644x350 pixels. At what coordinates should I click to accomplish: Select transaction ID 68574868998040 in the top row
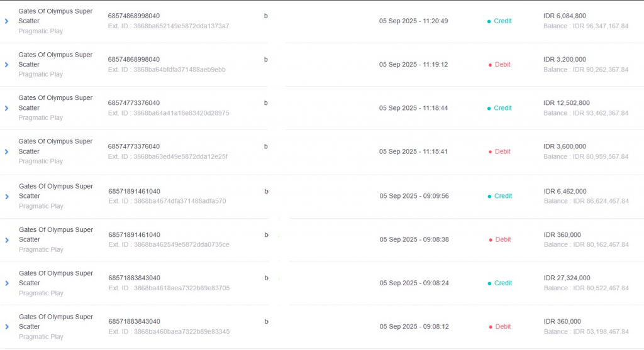(x=134, y=16)
